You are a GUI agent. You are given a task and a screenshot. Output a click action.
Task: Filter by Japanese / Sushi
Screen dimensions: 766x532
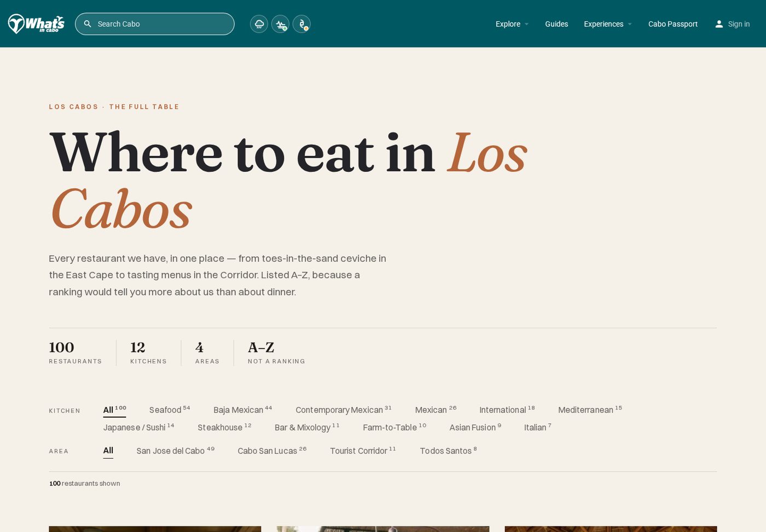point(138,427)
